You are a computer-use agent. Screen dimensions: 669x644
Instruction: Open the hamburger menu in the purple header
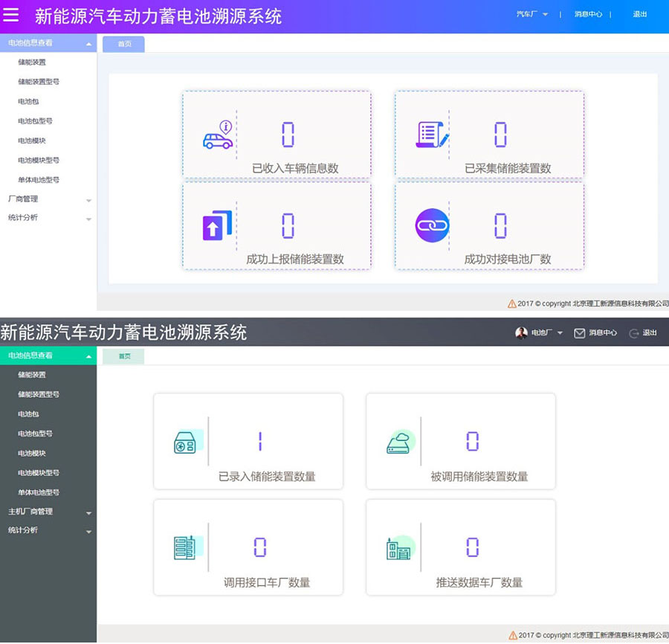pyautogui.click(x=10, y=15)
